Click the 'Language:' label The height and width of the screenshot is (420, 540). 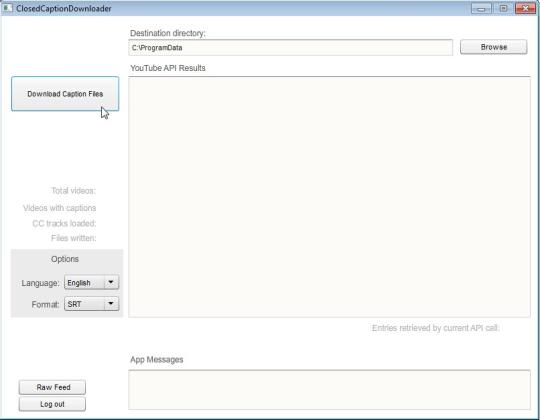point(40,283)
